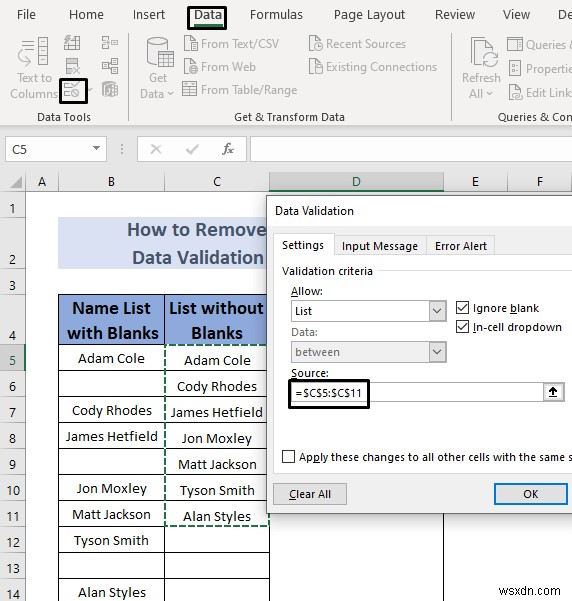
Task: Select column E header
Action: pyautogui.click(x=475, y=182)
